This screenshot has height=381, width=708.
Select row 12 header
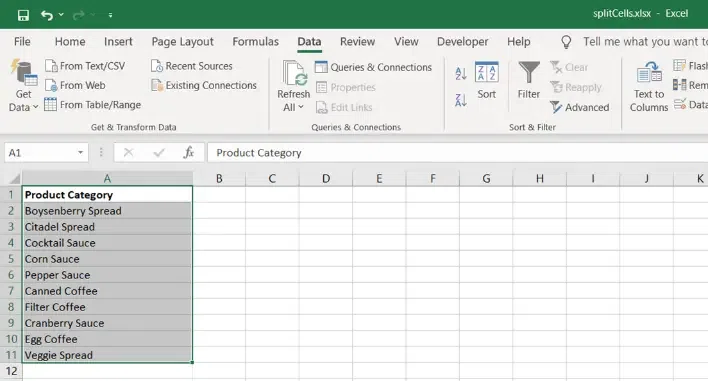[x=11, y=371]
